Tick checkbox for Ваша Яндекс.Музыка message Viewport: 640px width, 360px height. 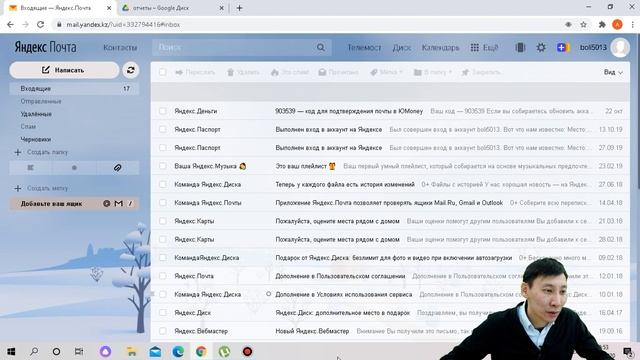point(162,166)
